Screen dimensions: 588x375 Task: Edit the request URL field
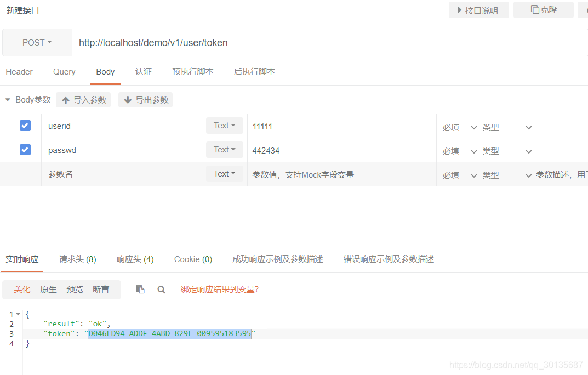tap(330, 42)
